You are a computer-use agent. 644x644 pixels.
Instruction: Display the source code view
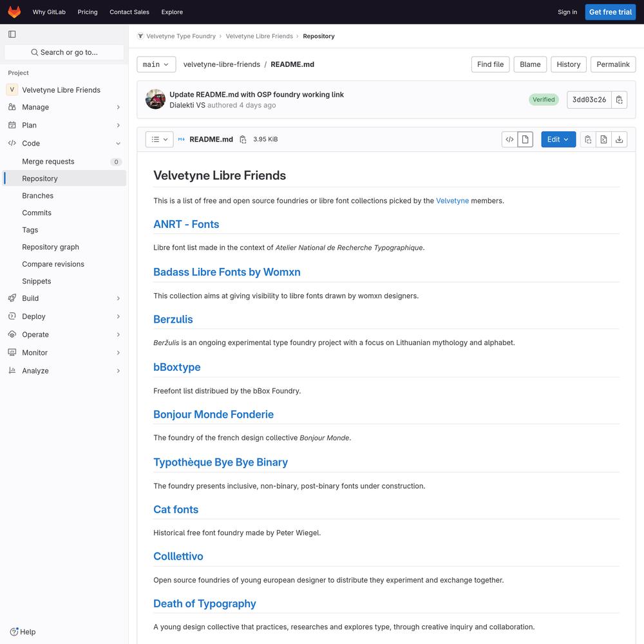(509, 140)
